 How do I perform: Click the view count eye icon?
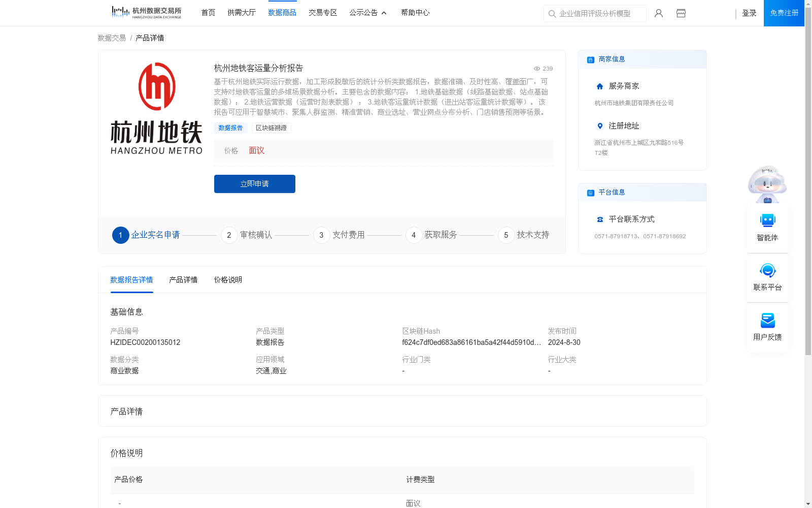536,69
